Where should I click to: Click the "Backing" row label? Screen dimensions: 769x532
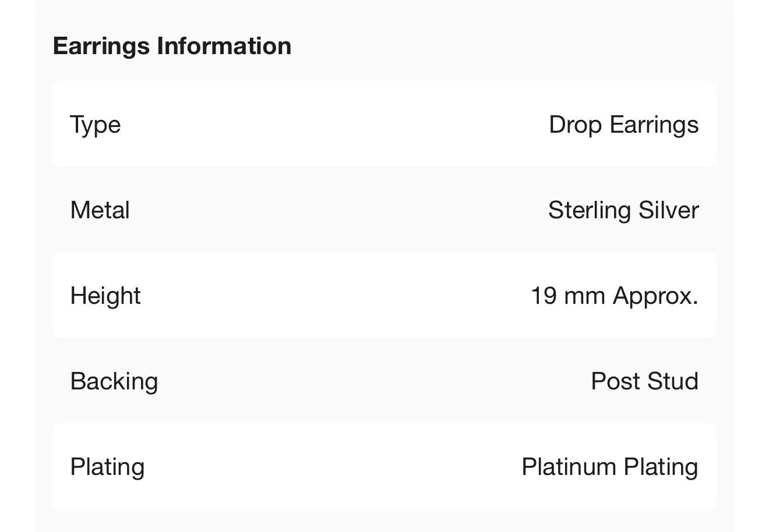click(x=114, y=381)
